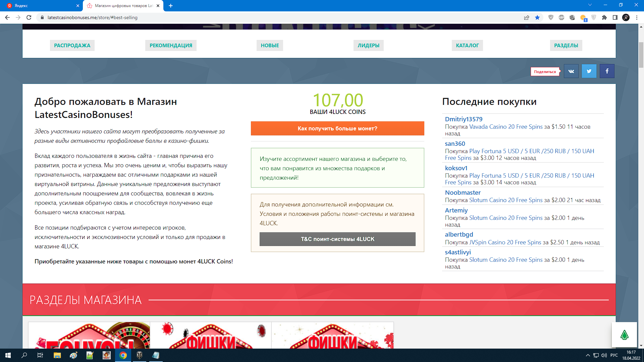Screen dimensions: 644x362
Task: Close the Яндекс tab
Action: (78, 6)
